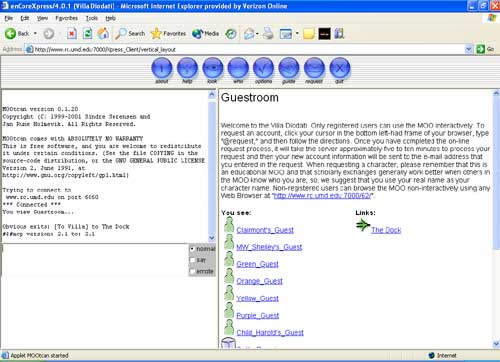Click the avatar icon beside Orange_Guest

[x=229, y=276]
